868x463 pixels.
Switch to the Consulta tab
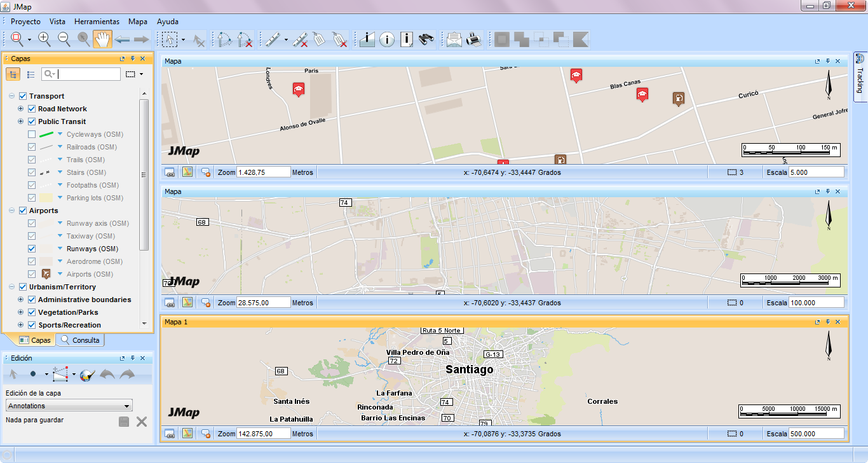tap(80, 340)
